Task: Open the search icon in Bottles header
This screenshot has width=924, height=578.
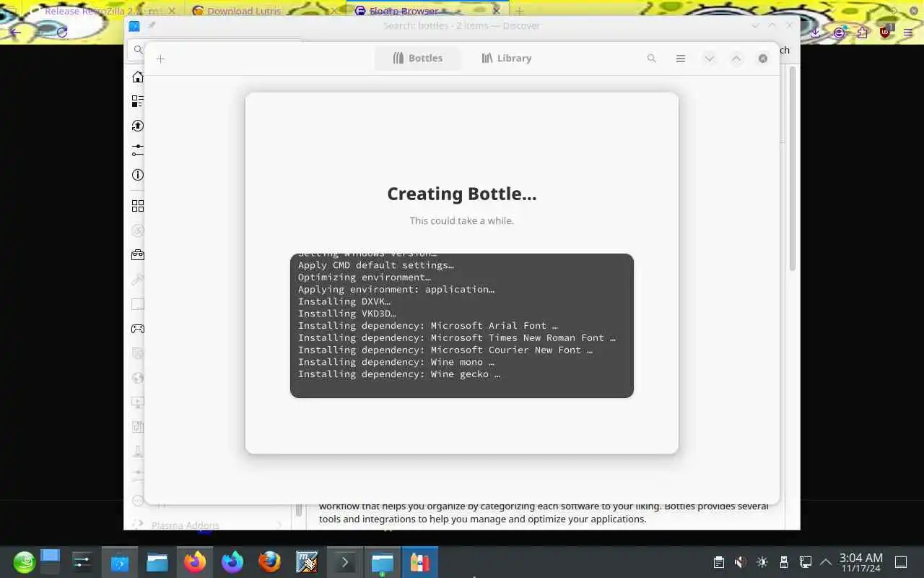Action: 651,59
